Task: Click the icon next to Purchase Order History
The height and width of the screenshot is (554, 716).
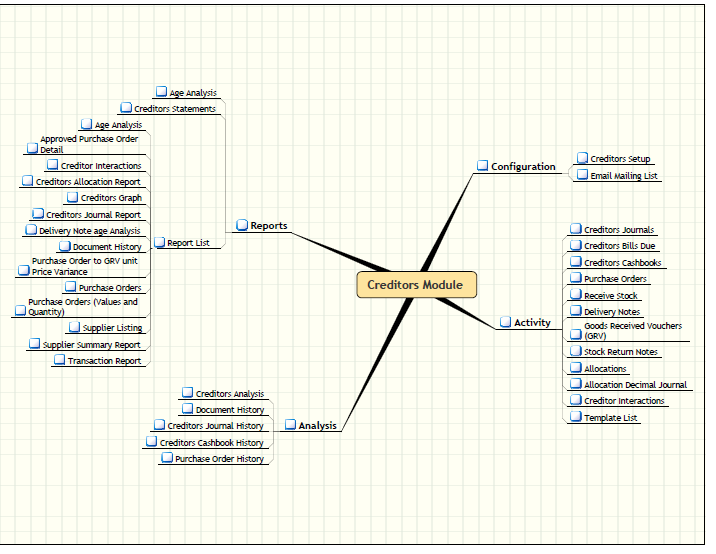Action: 166,458
